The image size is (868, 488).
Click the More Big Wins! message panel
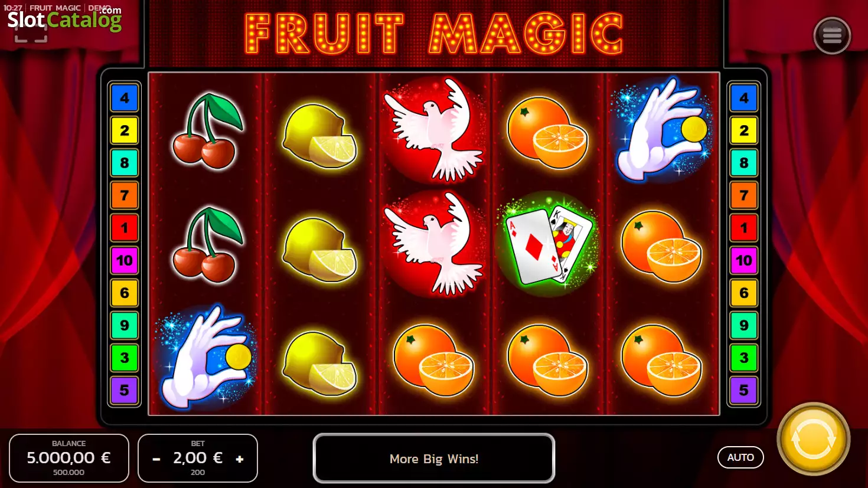pyautogui.click(x=434, y=458)
